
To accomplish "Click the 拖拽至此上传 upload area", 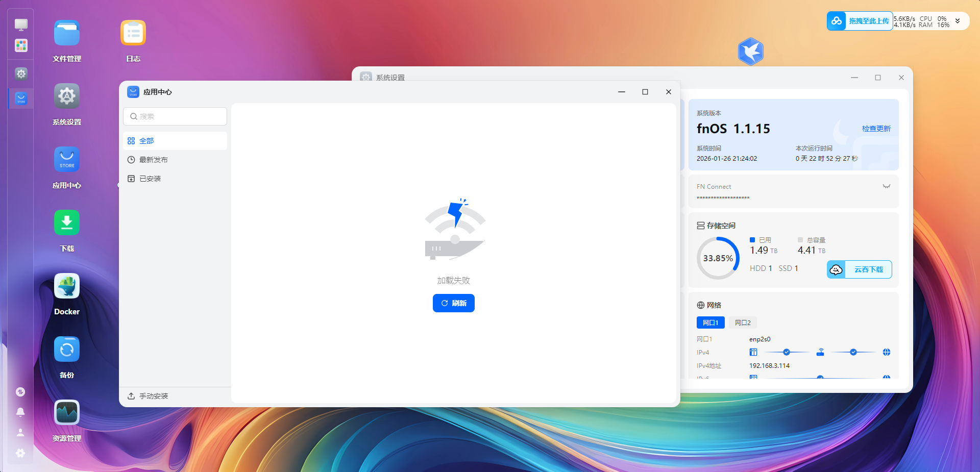I will [x=860, y=21].
